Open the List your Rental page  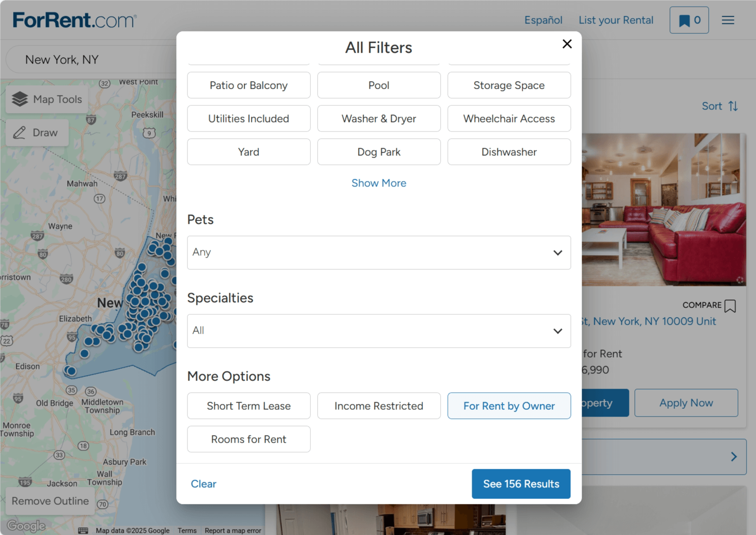tap(616, 20)
